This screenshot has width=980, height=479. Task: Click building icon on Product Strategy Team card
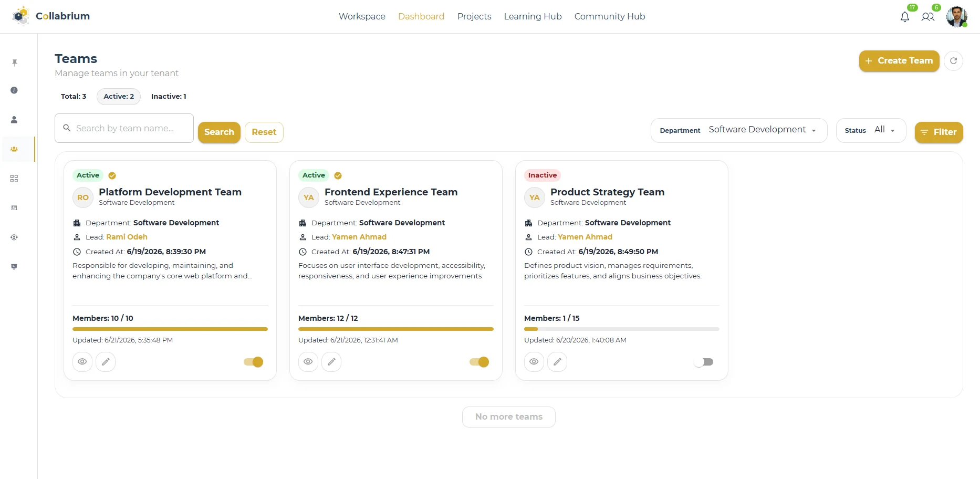click(x=528, y=223)
